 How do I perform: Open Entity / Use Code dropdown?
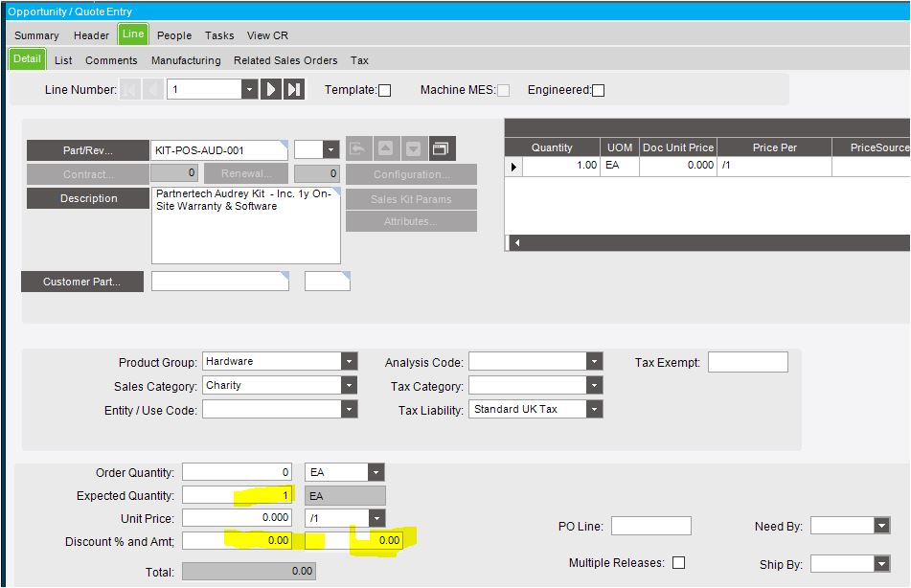coord(349,409)
